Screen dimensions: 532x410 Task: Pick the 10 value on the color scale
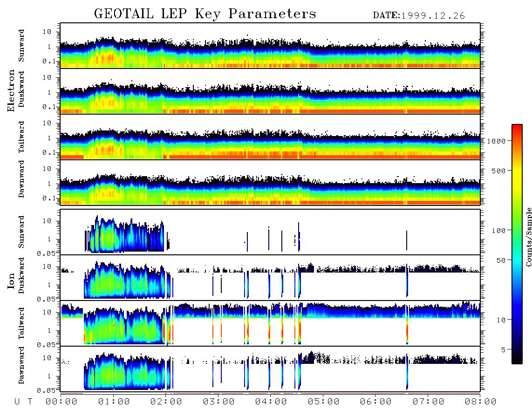point(501,320)
